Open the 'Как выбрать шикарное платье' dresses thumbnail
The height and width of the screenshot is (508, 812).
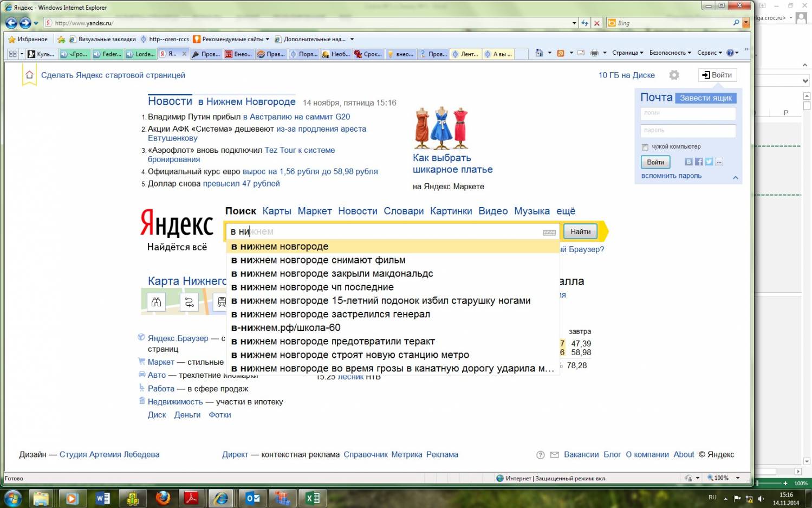tap(441, 128)
